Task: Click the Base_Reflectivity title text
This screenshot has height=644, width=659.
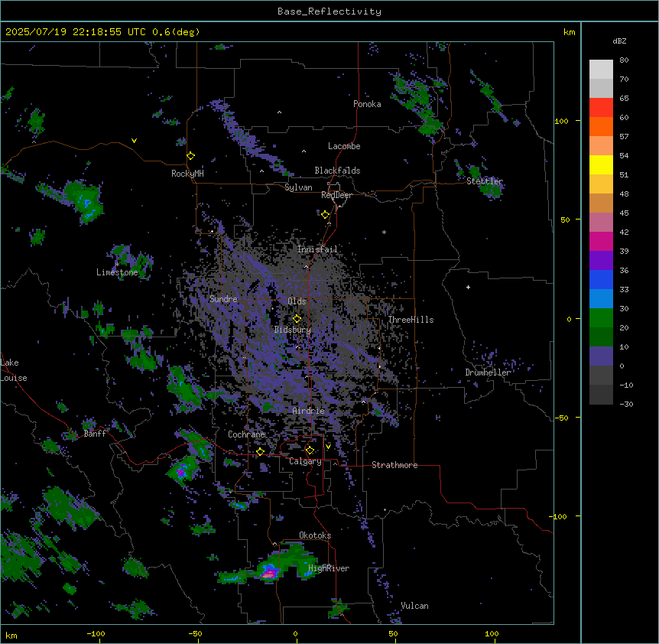Action: (x=329, y=11)
